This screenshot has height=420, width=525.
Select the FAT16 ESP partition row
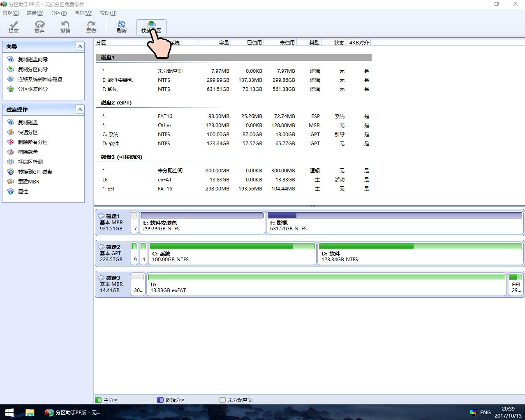click(x=234, y=116)
